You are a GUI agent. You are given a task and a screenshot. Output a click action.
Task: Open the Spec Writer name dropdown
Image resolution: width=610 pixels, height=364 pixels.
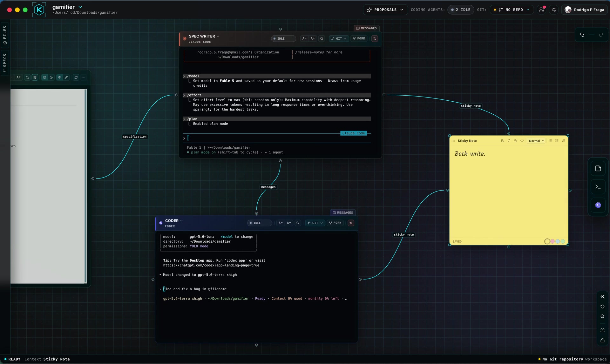(x=218, y=36)
